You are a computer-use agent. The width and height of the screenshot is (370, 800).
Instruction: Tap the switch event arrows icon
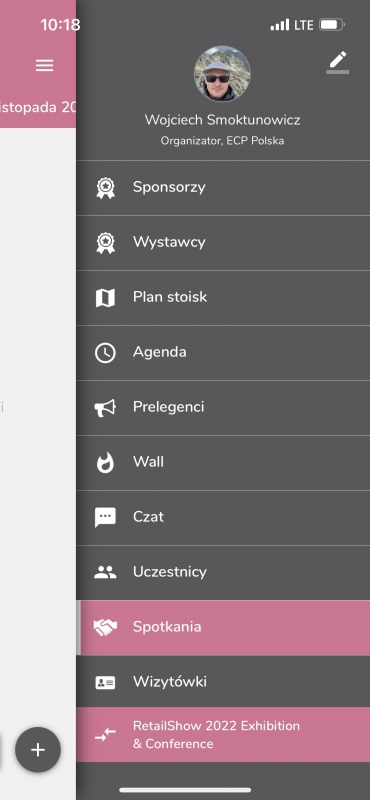pos(105,735)
